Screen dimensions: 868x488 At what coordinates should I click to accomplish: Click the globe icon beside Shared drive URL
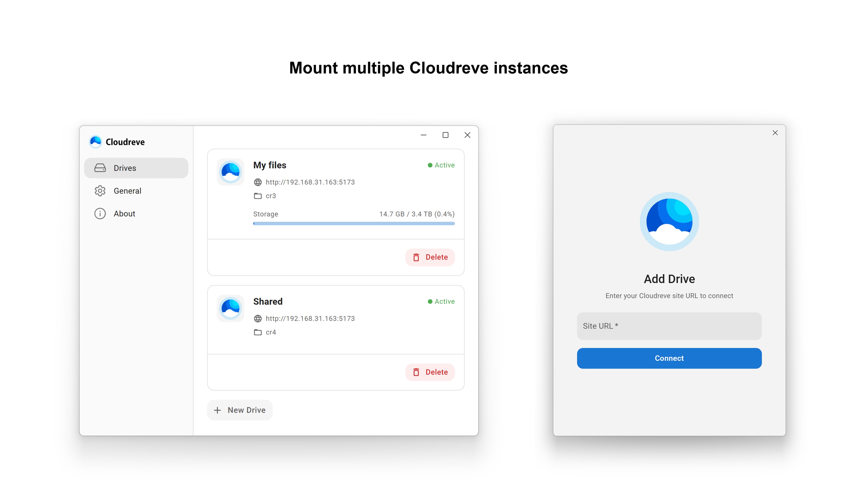(x=258, y=319)
